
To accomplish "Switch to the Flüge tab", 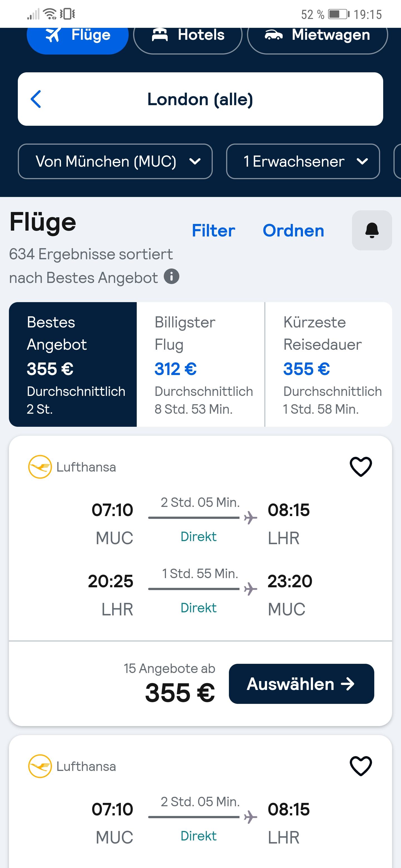I will (78, 36).
